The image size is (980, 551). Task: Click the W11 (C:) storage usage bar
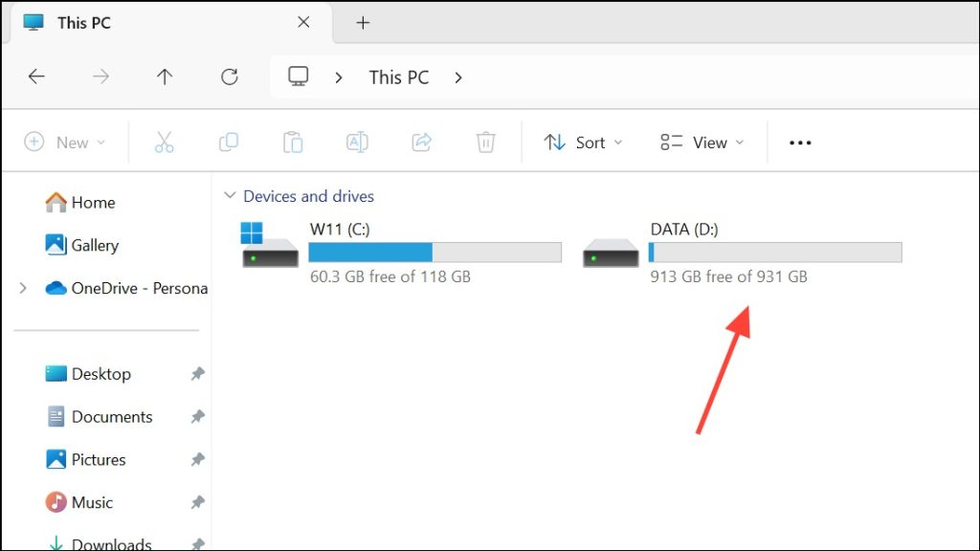[434, 253]
